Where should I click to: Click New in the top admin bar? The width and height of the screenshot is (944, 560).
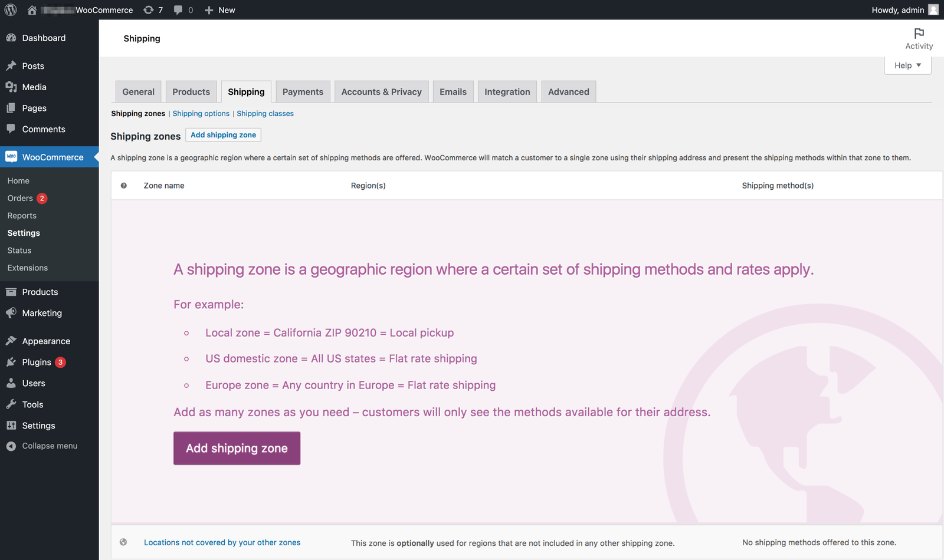pyautogui.click(x=219, y=9)
